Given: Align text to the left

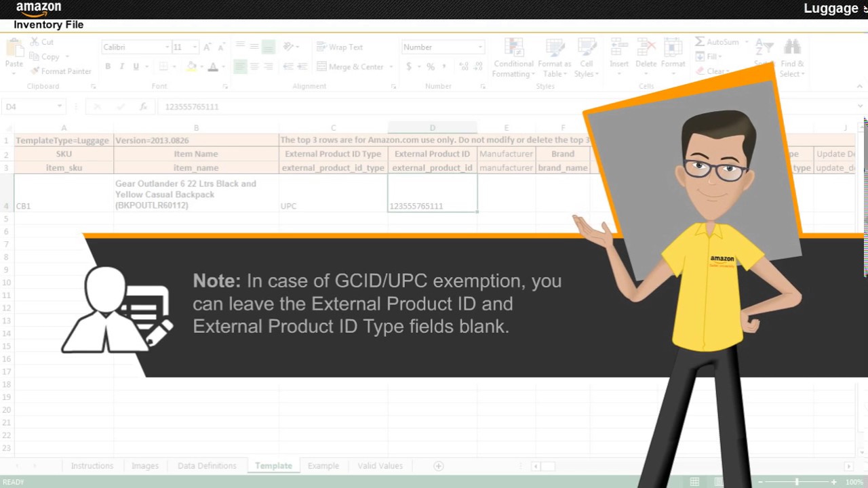Looking at the screenshot, I should [x=240, y=66].
